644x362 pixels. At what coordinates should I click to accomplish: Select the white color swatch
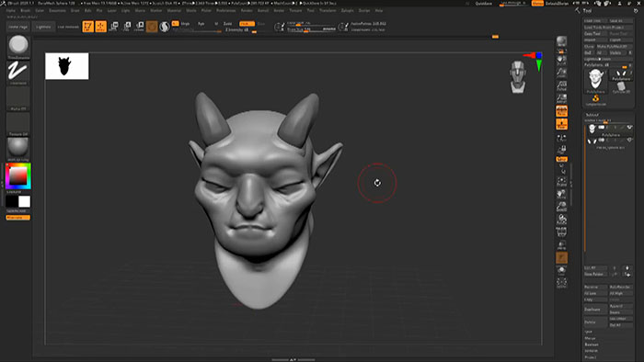click(24, 201)
